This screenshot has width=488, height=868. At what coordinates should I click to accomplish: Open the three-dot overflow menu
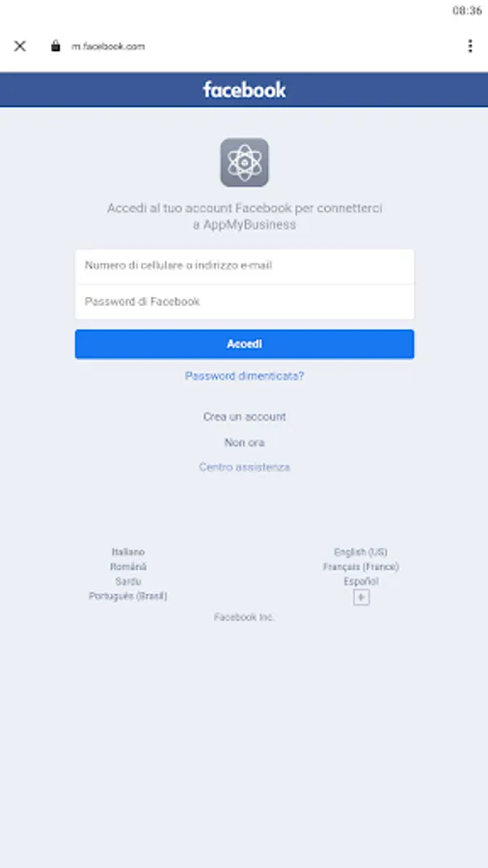(470, 46)
